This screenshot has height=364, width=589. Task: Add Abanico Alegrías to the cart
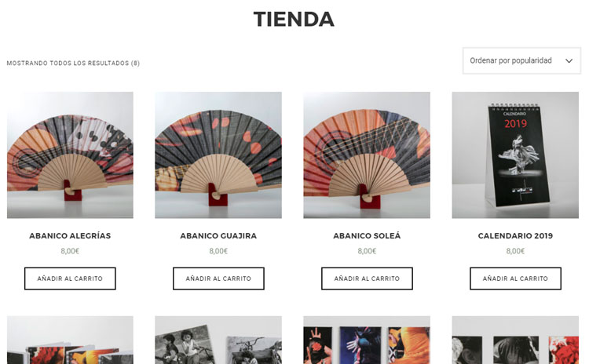pyautogui.click(x=70, y=278)
